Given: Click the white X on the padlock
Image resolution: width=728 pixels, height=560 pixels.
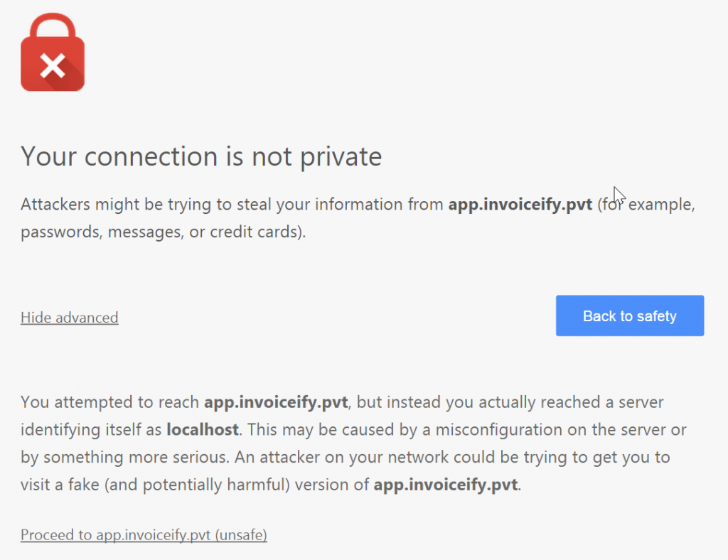Looking at the screenshot, I should pyautogui.click(x=53, y=65).
